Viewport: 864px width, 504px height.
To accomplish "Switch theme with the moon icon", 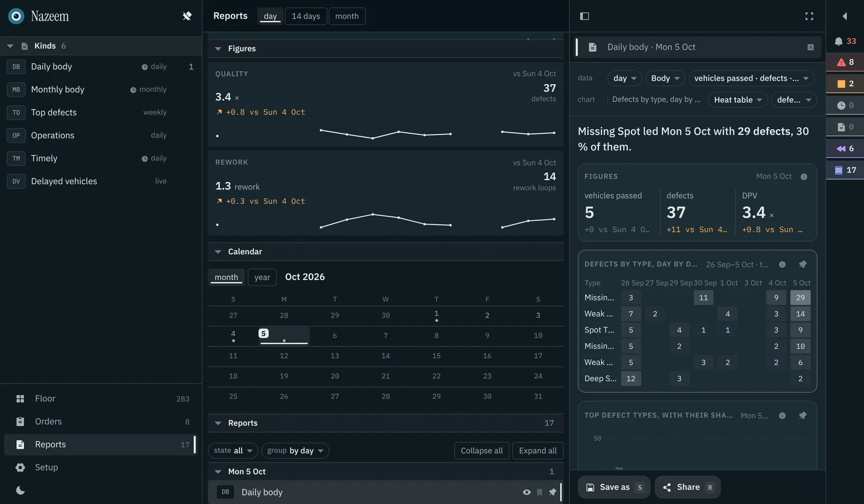I will tap(21, 491).
